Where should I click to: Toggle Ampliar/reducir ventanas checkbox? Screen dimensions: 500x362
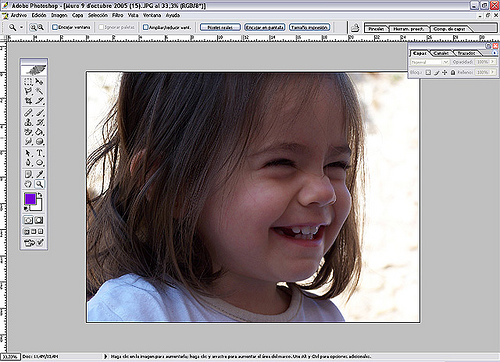146,27
